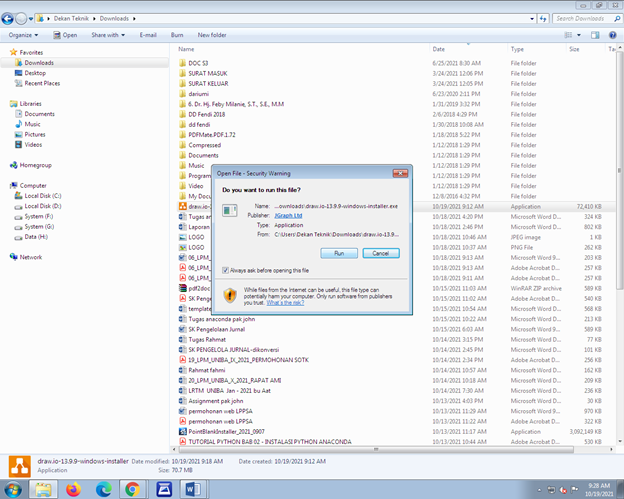The width and height of the screenshot is (624, 499).
Task: Close the Open File Security Warning dialog
Action: click(x=400, y=173)
